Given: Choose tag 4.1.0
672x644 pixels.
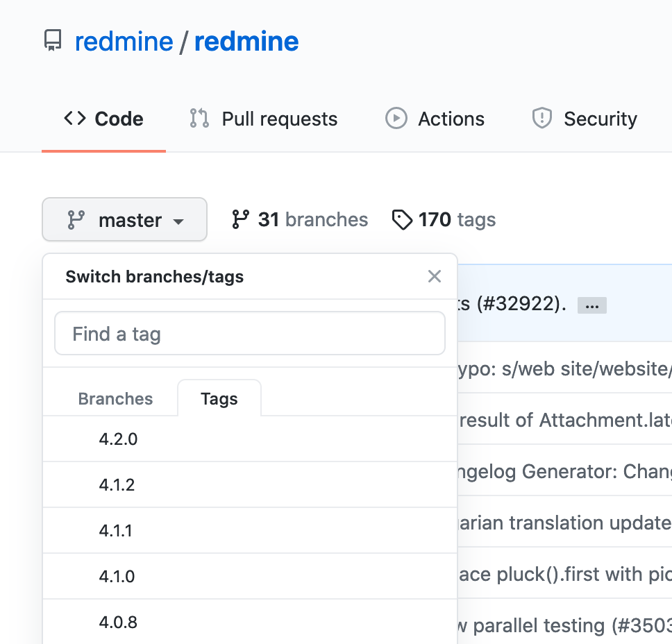Looking at the screenshot, I should 250,577.
